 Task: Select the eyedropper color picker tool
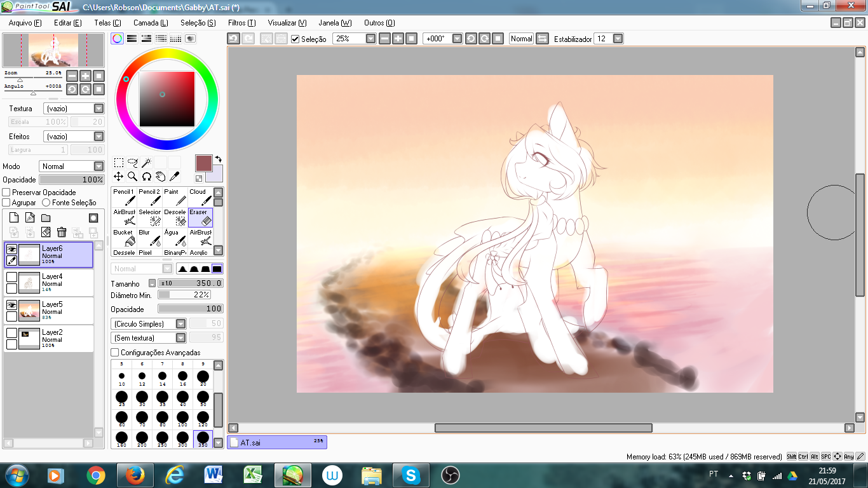[174, 176]
